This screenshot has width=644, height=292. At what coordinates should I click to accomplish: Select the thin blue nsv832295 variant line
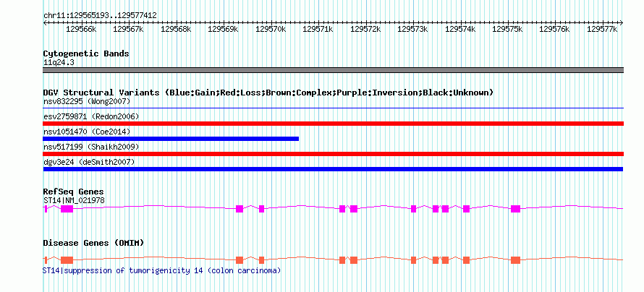click(333, 108)
